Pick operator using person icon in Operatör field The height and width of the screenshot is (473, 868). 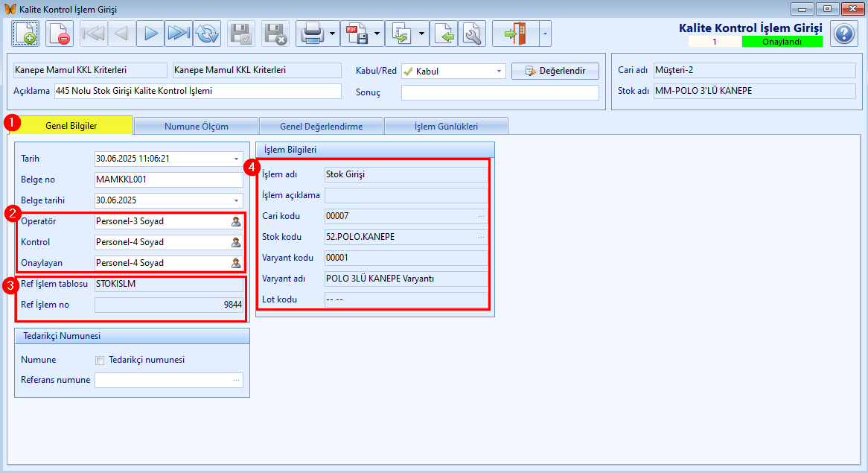pos(236,221)
